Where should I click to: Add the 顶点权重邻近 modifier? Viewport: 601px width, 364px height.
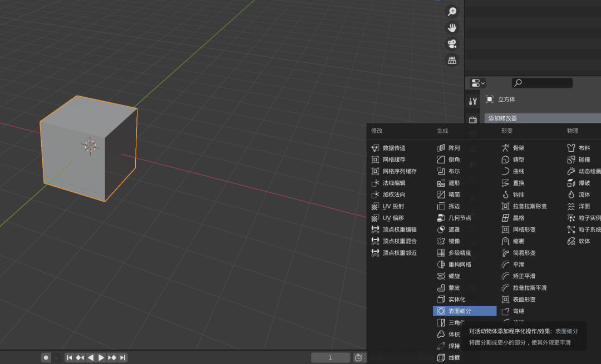(x=401, y=253)
